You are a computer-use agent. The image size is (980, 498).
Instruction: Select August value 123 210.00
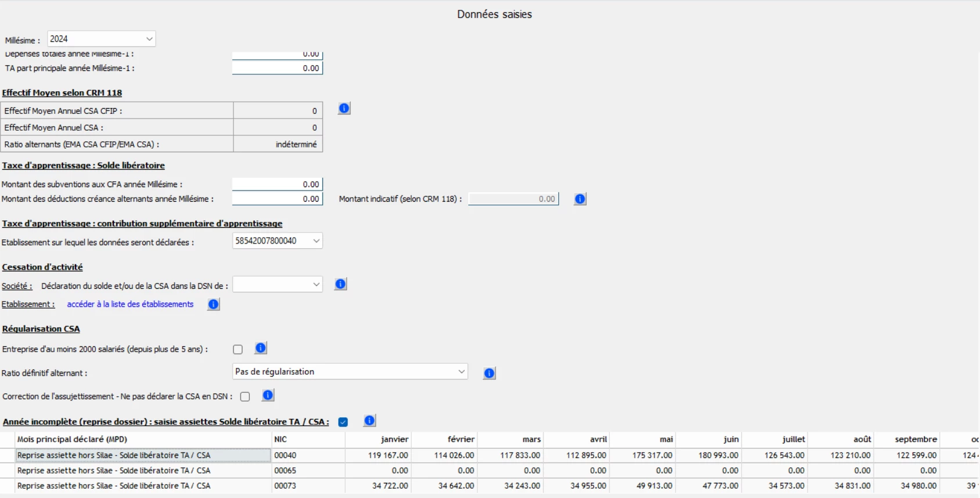click(841, 455)
